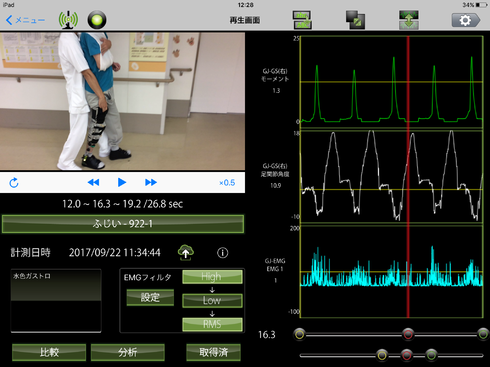Tap the white ankle angle graph
The image size is (490, 367).
point(392,177)
